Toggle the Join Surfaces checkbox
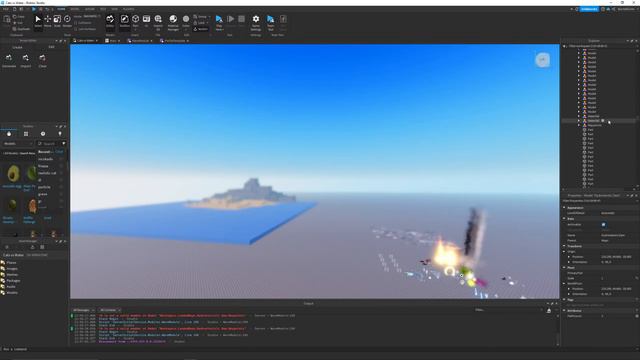This screenshot has height=360, width=640. (76, 29)
